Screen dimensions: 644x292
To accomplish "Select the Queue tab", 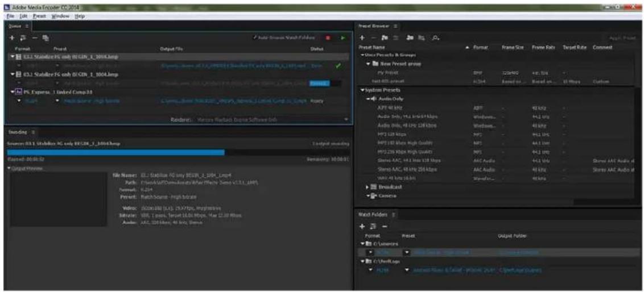I will (x=15, y=26).
